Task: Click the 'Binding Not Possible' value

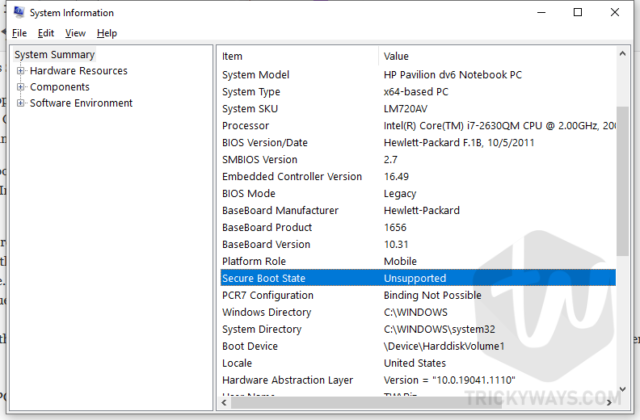Action: point(433,295)
